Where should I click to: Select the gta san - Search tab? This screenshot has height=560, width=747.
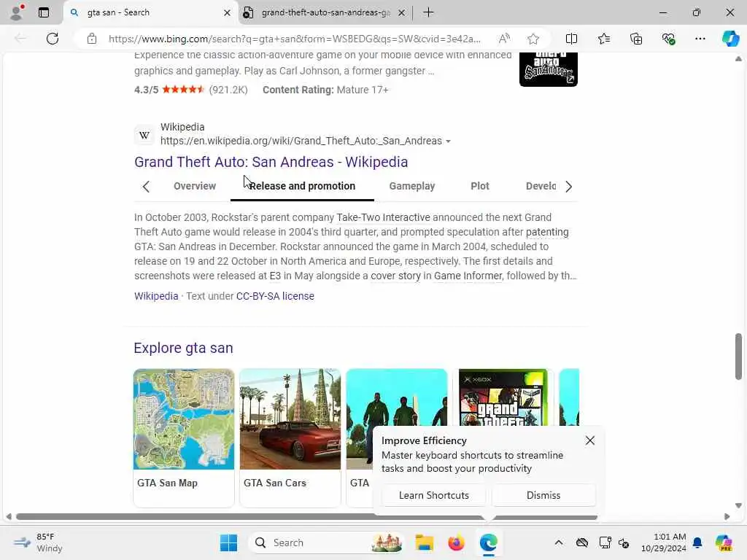point(150,12)
